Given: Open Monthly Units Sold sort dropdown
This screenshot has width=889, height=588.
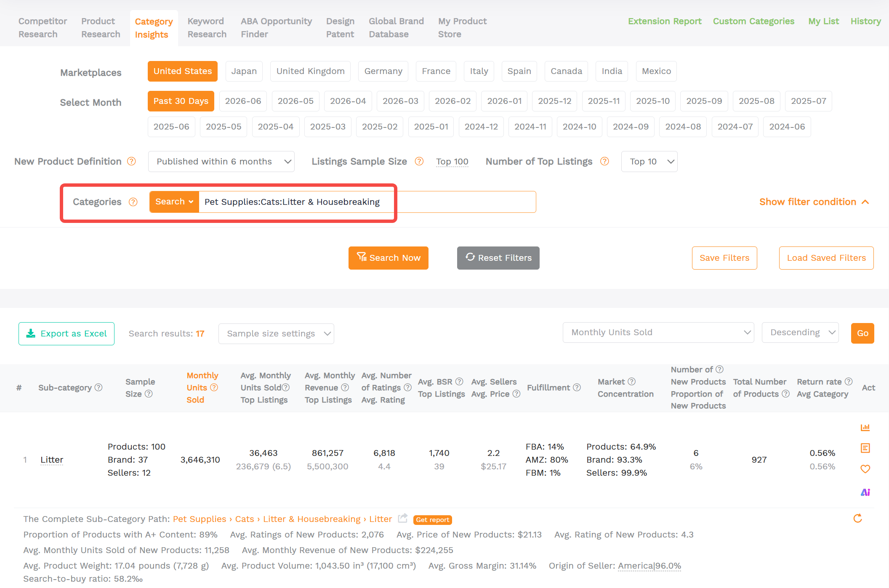Looking at the screenshot, I should coord(658,332).
